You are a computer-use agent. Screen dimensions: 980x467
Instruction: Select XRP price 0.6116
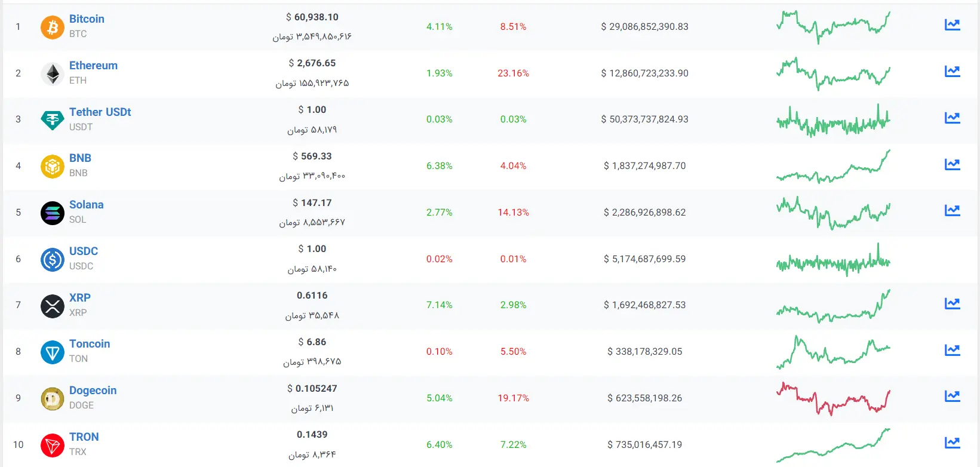point(312,296)
